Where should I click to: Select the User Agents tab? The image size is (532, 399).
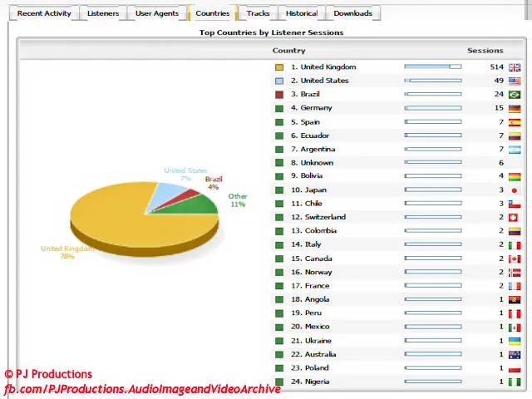(157, 13)
